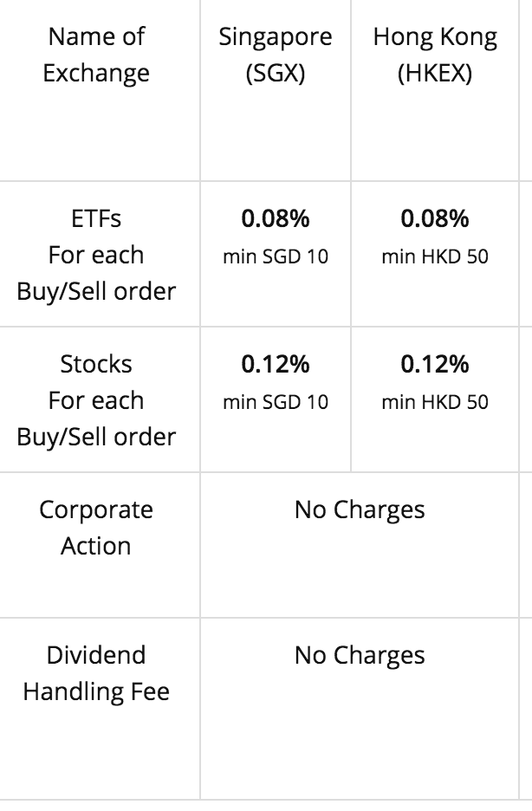Click the "(SGX)" abbreviation in the header
This screenshot has height=811, width=532.
tap(275, 74)
